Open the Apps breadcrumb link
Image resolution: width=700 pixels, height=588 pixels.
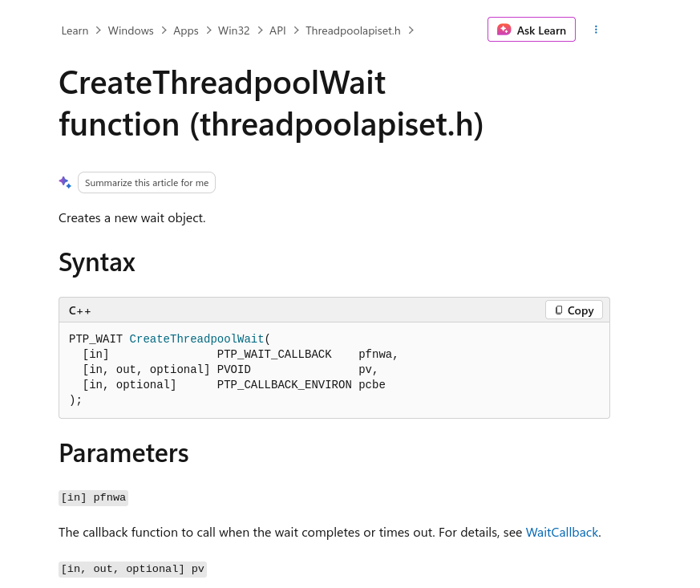click(x=186, y=30)
